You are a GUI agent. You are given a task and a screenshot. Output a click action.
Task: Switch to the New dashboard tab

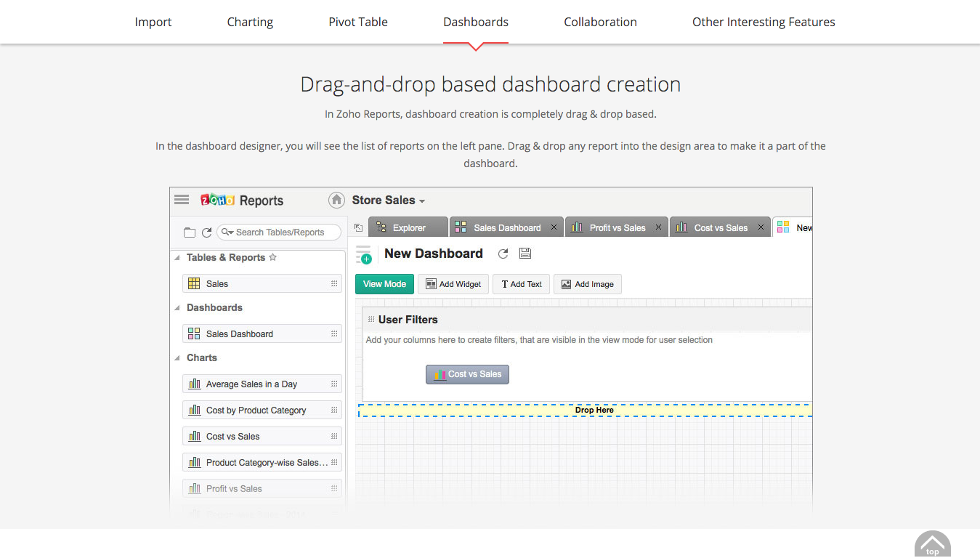pos(793,227)
